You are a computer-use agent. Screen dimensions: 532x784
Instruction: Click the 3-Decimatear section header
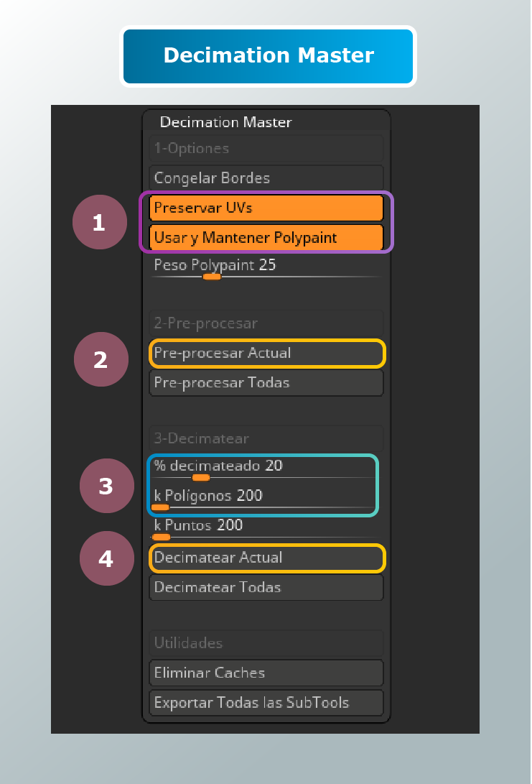click(266, 438)
